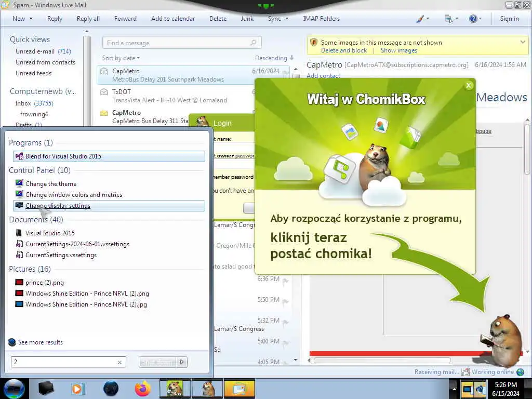The image size is (532, 399).
Task: Open the Menus toolbar icon
Action: pos(448,19)
